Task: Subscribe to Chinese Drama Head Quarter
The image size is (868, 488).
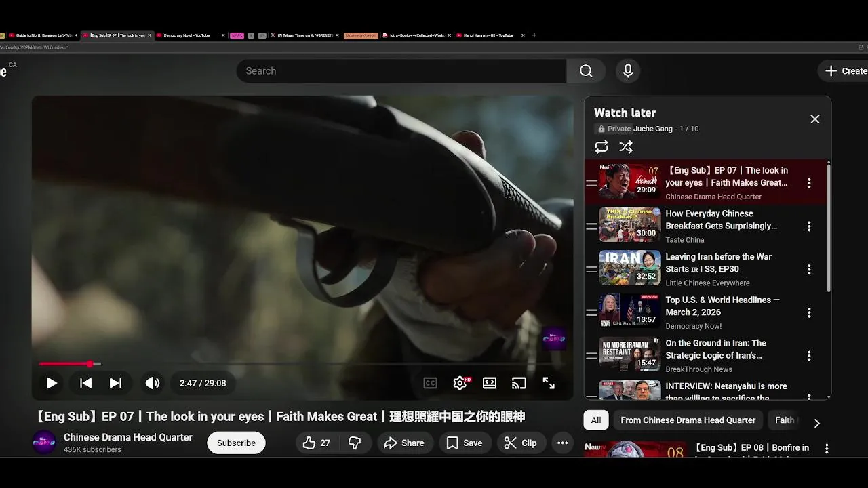Action: (236, 443)
